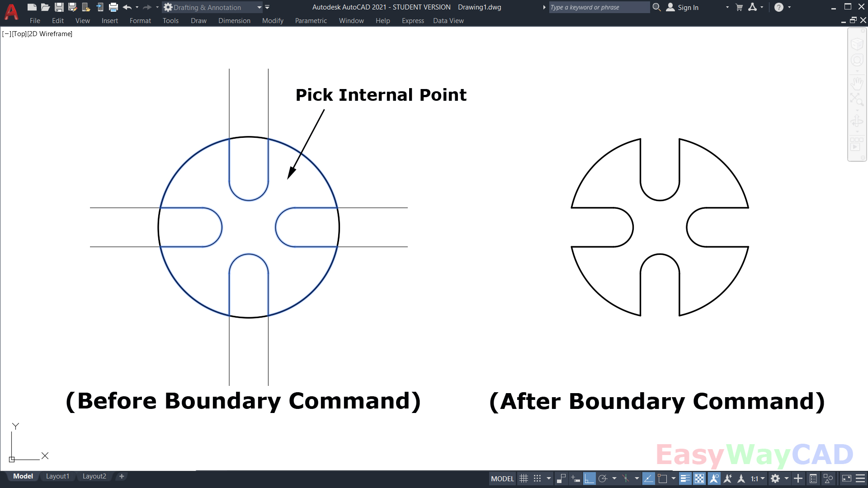Open an existing drawing file

45,7
